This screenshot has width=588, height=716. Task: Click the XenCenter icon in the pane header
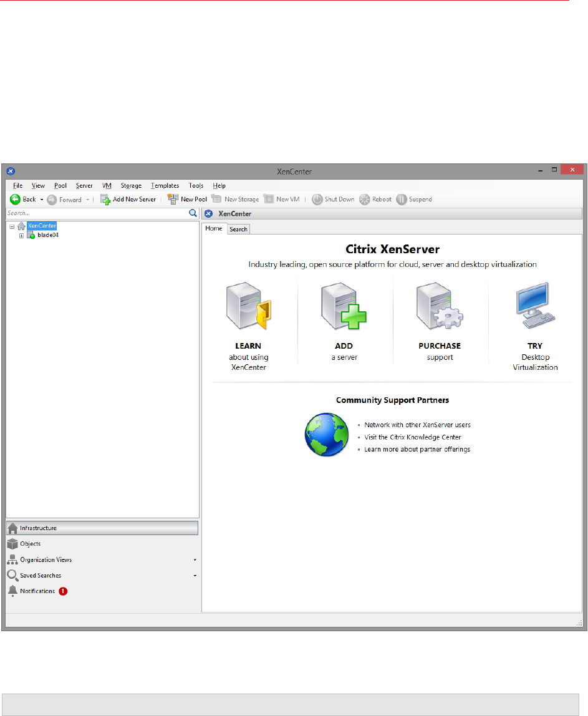pyautogui.click(x=209, y=214)
